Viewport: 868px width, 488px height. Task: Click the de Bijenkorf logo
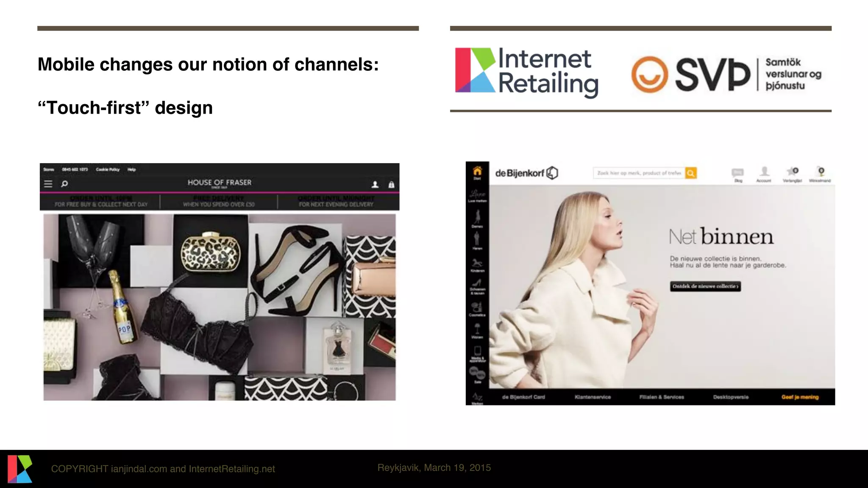tap(526, 173)
